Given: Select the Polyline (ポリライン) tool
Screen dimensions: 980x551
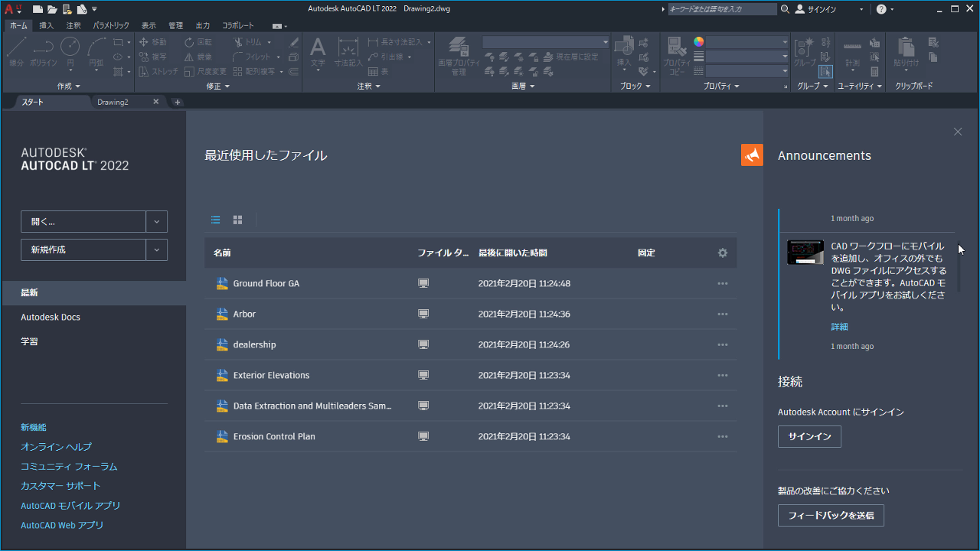Looking at the screenshot, I should tap(44, 53).
